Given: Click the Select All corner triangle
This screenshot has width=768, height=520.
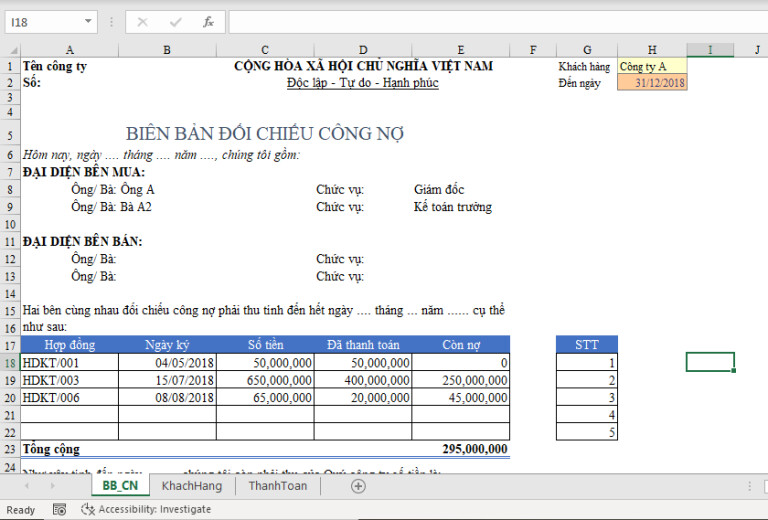Looking at the screenshot, I should pyautogui.click(x=13, y=50).
